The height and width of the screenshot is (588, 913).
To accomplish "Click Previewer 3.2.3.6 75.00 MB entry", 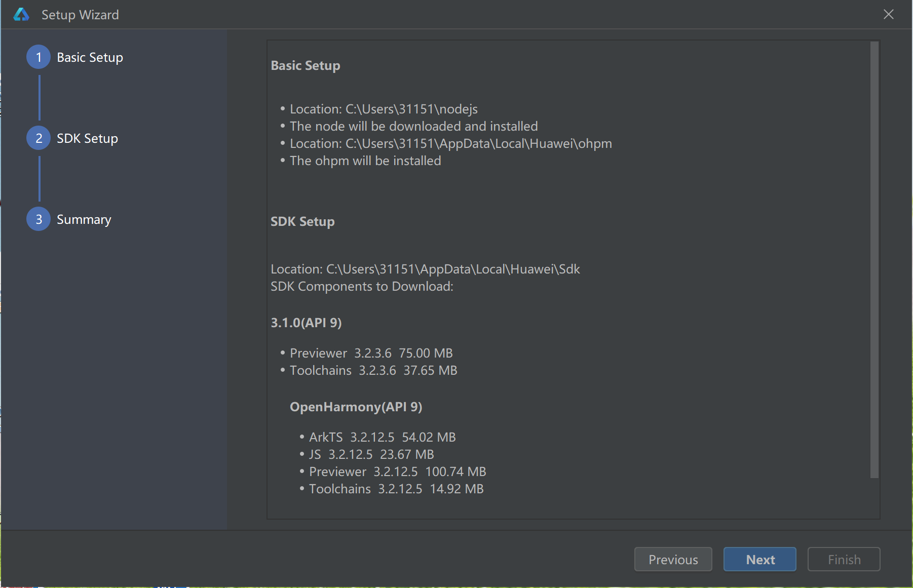I will coord(371,353).
